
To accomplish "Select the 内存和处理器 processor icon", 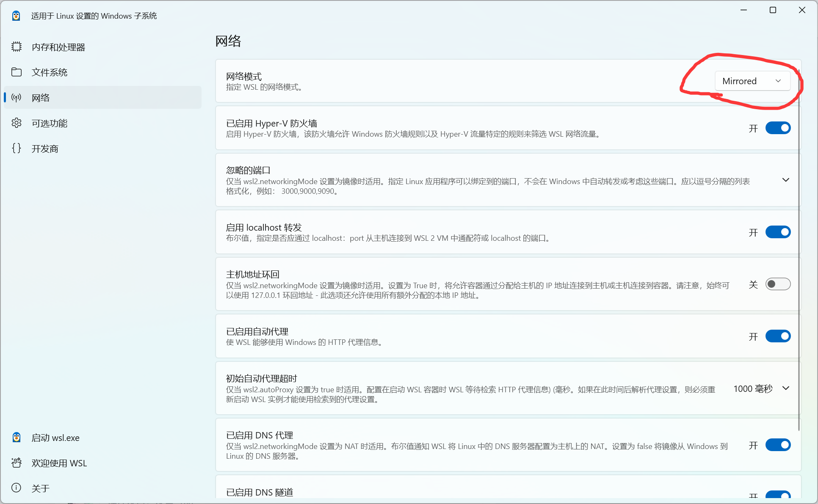I will tap(17, 47).
